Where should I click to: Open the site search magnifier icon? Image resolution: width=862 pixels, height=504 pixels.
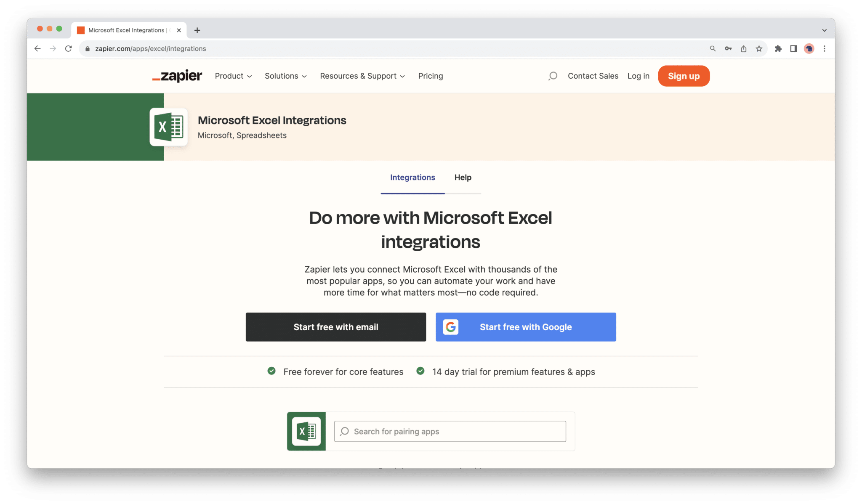(x=553, y=76)
